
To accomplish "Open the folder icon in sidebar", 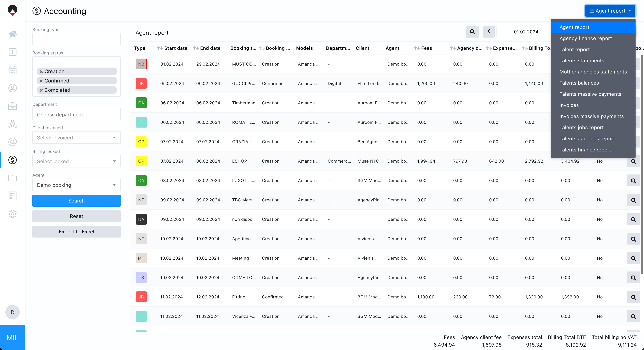I will coord(13,178).
